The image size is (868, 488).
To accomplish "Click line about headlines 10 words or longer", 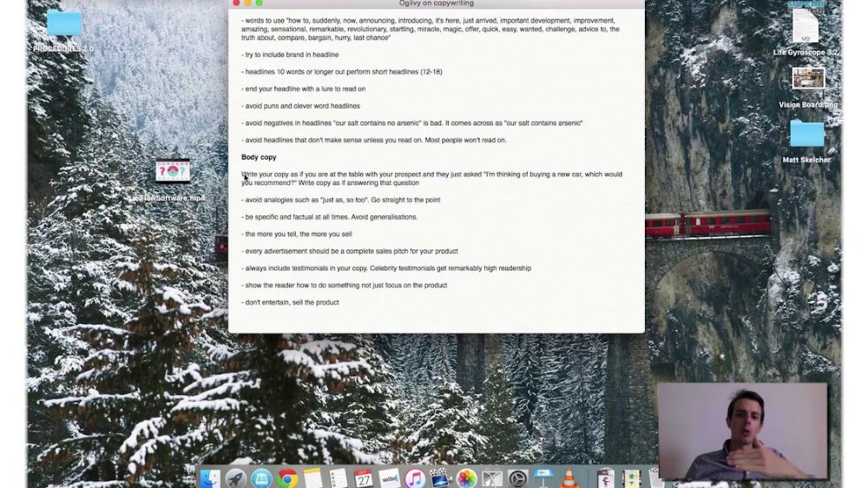I will pyautogui.click(x=341, y=72).
